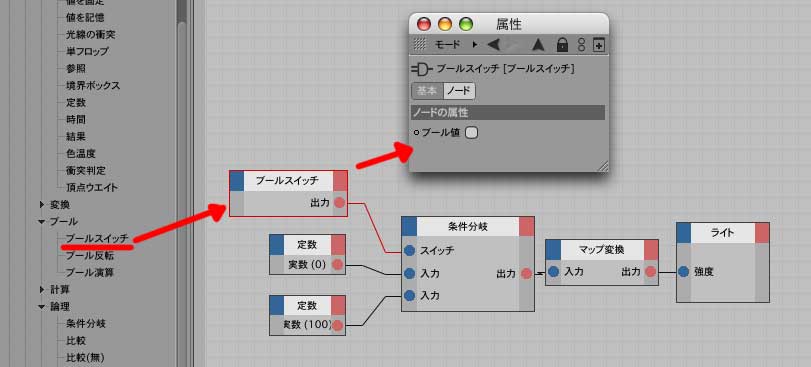Click the red output corner of the ブールスイッチ node
The width and height of the screenshot is (811, 367).
[340, 181]
